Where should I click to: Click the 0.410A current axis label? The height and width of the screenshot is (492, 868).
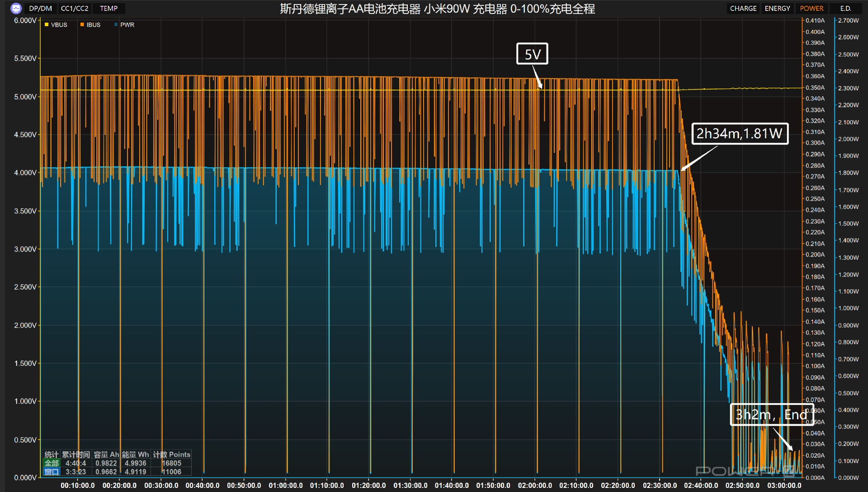click(x=815, y=20)
